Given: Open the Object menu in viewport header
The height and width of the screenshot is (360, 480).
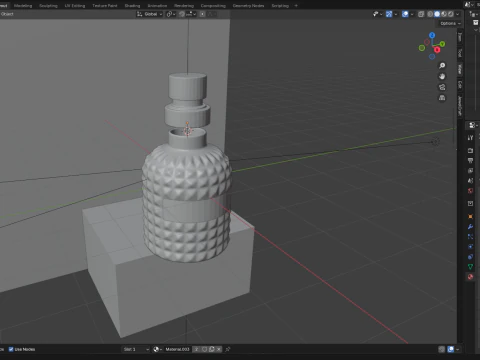Looking at the screenshot, I should [x=7, y=14].
